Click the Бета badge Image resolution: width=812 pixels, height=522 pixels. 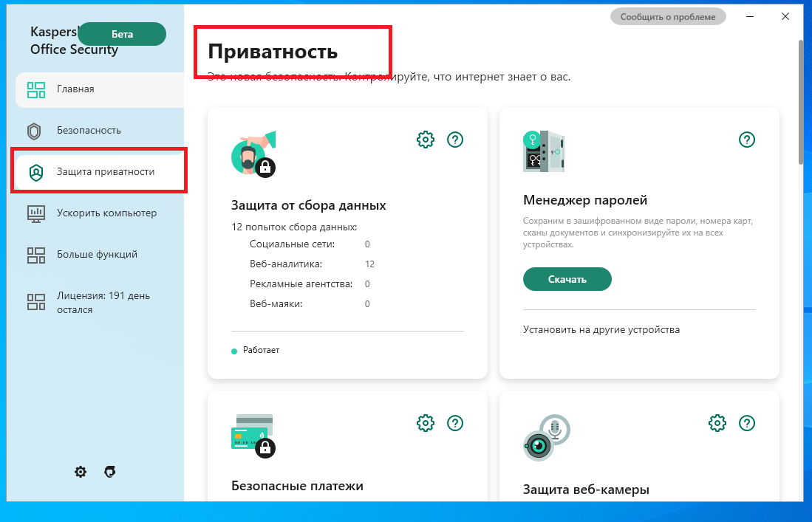122,34
